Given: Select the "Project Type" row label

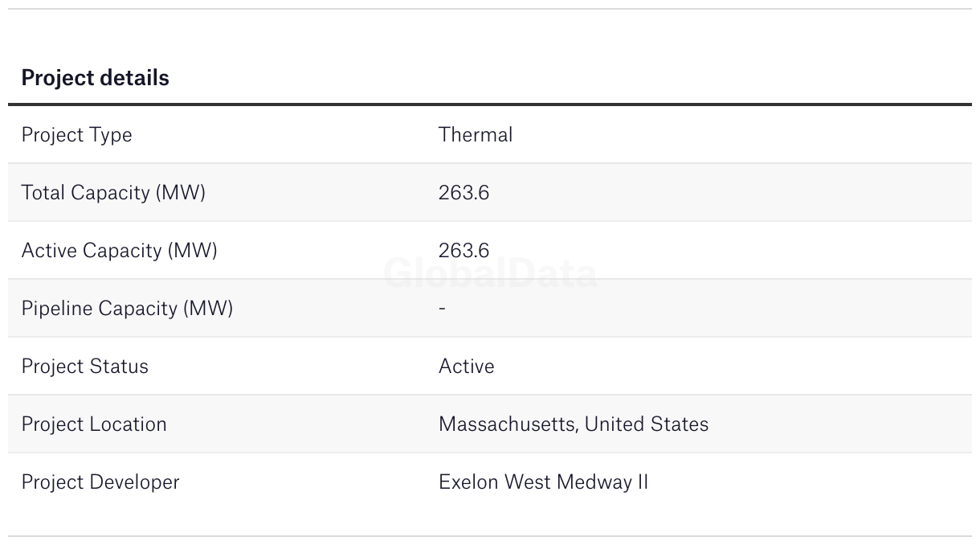Looking at the screenshot, I should (76, 135).
